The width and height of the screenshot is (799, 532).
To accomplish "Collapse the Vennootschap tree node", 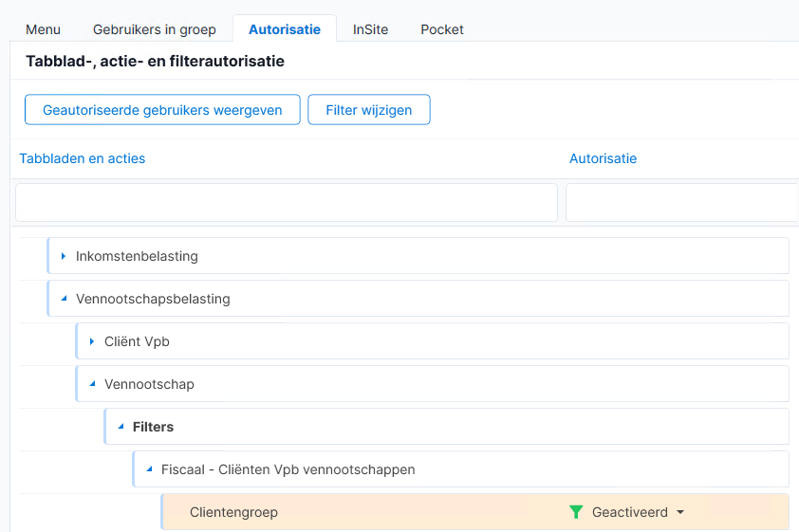I will tap(92, 384).
